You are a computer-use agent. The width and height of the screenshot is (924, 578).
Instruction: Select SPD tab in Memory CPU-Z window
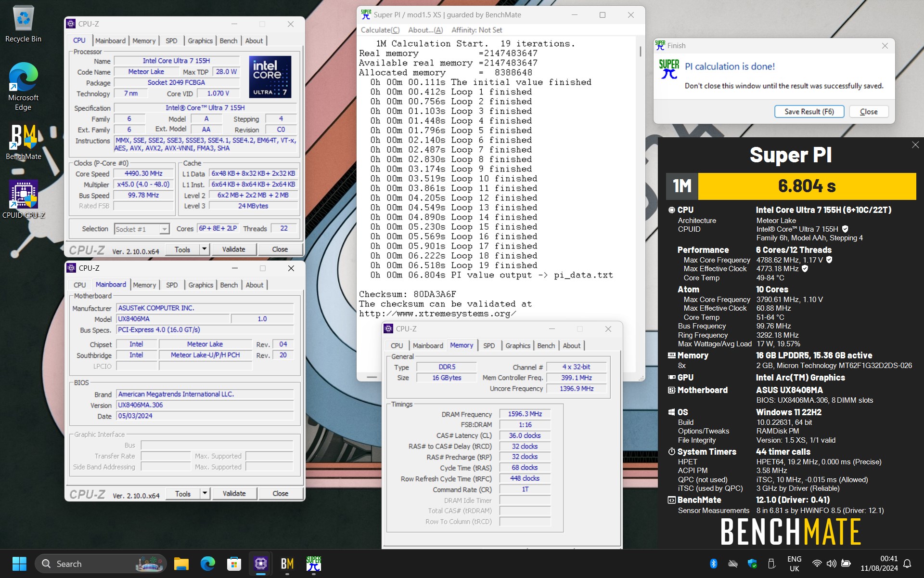(489, 346)
